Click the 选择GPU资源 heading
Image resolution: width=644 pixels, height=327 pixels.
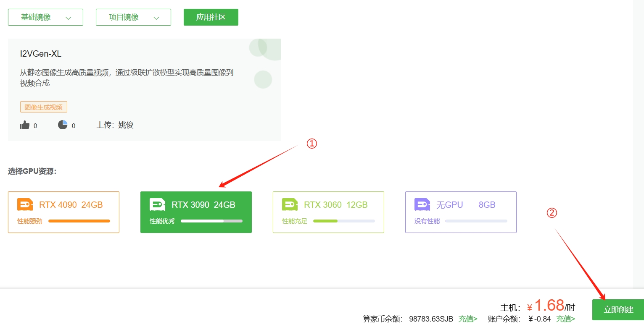point(32,171)
